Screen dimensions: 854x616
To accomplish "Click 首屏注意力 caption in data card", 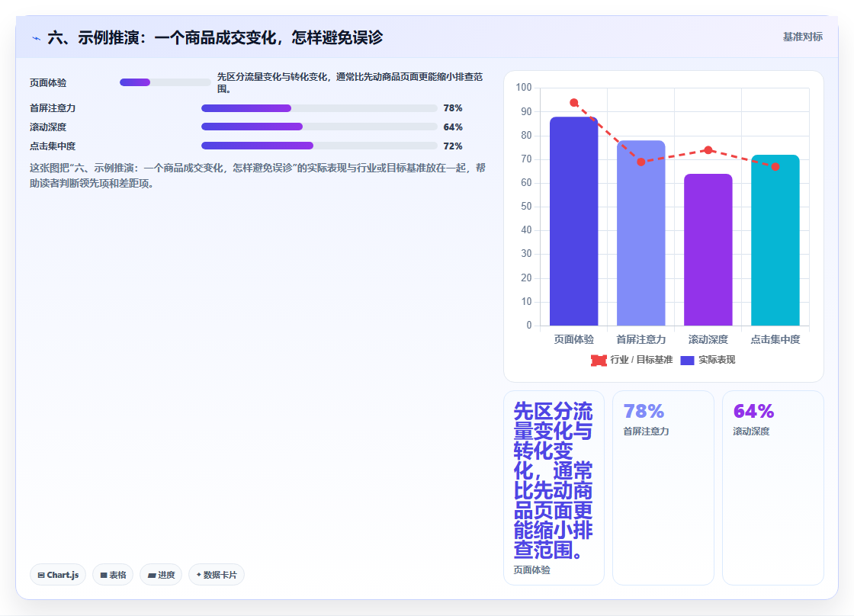I will tap(646, 431).
